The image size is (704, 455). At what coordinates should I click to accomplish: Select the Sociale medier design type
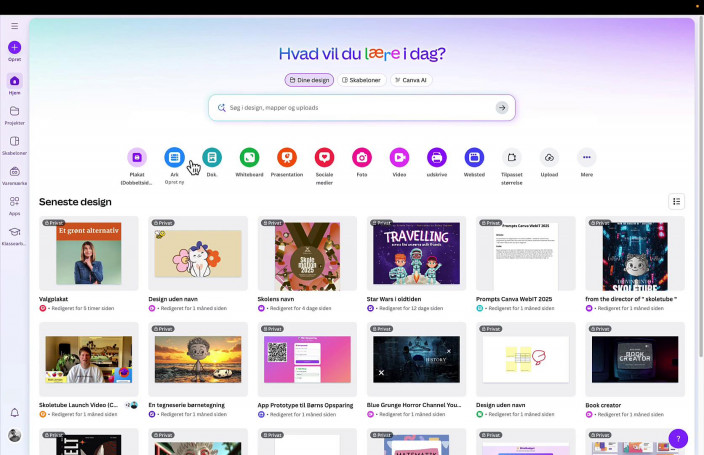324,157
